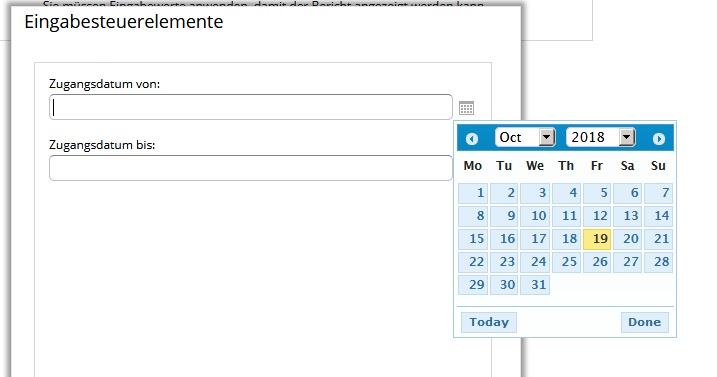The height and width of the screenshot is (377, 717).
Task: Select highlighted date 19 in the calendar
Action: tap(597, 239)
